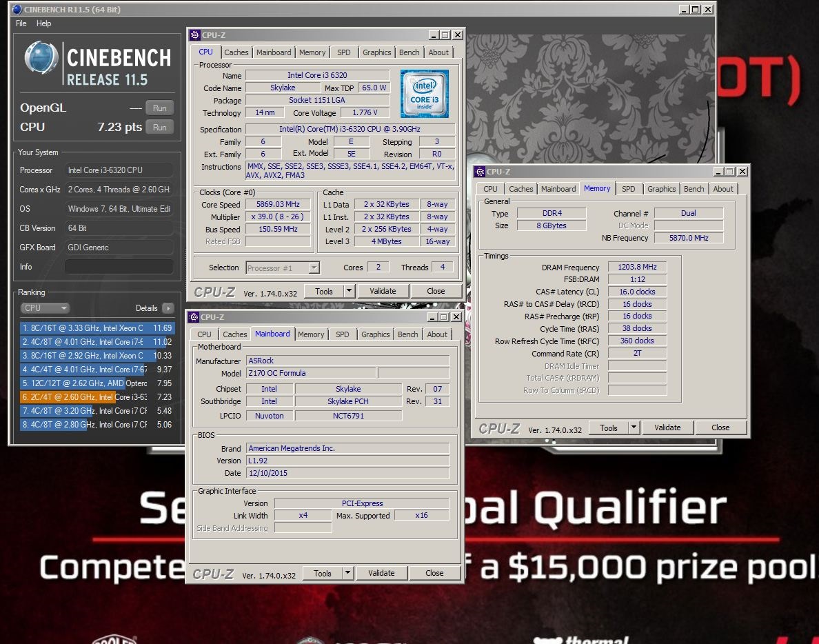Click Bus Speed value 150.59 MHz

click(x=278, y=230)
